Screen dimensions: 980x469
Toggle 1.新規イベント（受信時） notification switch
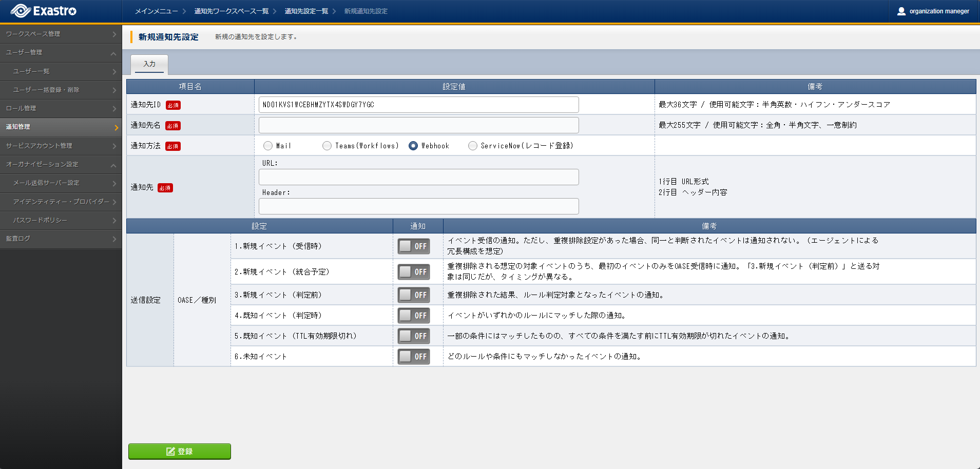[x=414, y=246]
